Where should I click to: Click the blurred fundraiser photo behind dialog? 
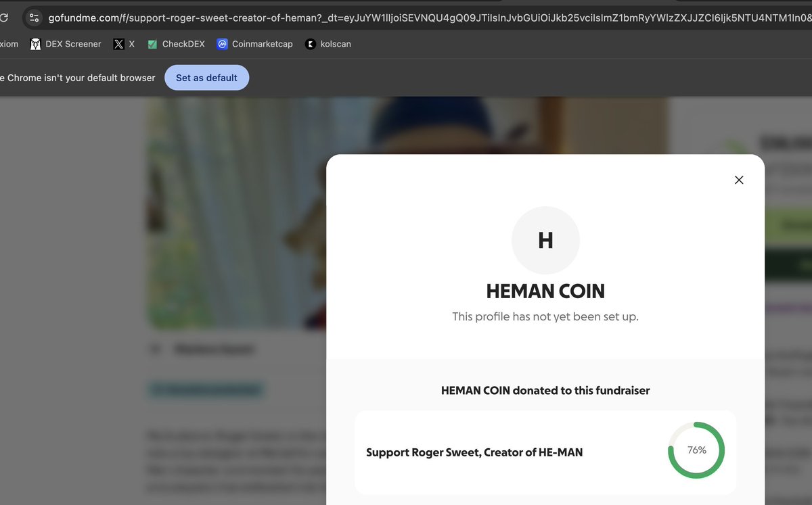coord(237,213)
